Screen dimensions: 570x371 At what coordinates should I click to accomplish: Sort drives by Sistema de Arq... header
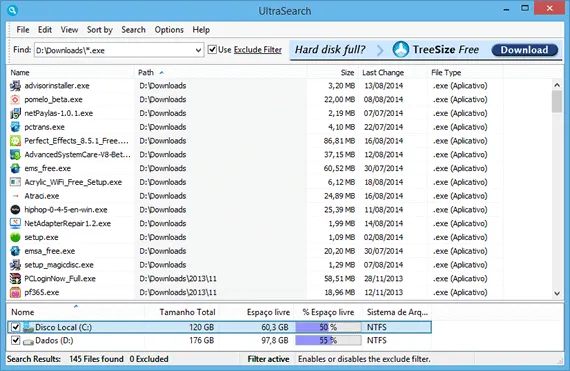click(x=397, y=312)
